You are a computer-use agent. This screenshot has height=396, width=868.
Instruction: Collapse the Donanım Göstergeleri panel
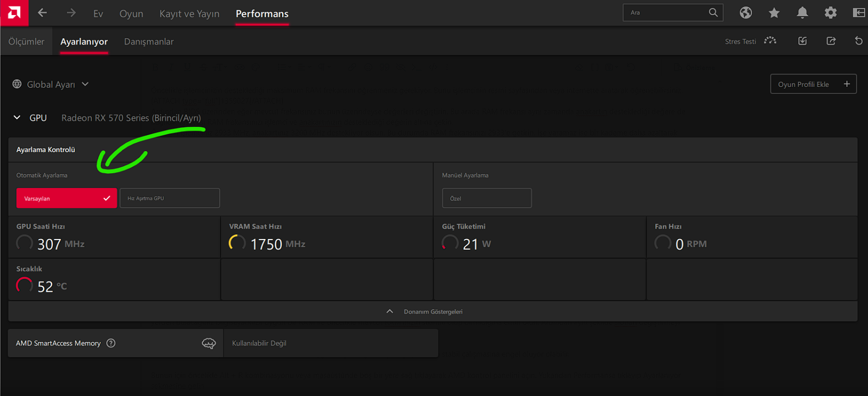click(433, 311)
